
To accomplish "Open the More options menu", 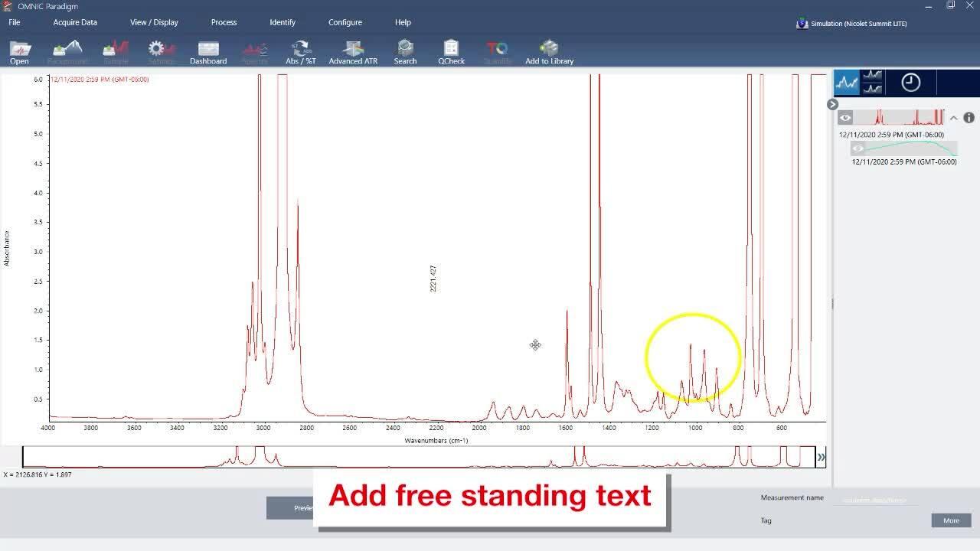I will tap(950, 520).
